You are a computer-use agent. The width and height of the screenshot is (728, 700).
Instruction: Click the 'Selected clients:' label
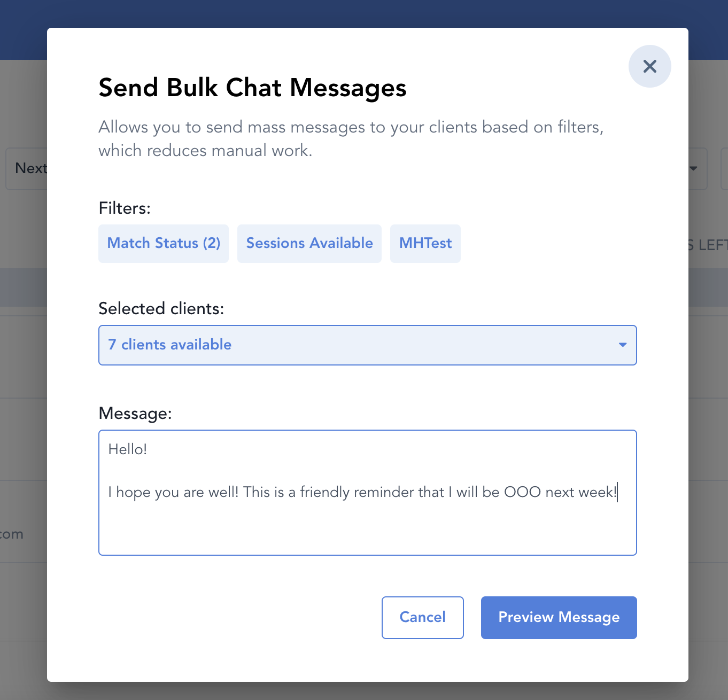(x=161, y=309)
